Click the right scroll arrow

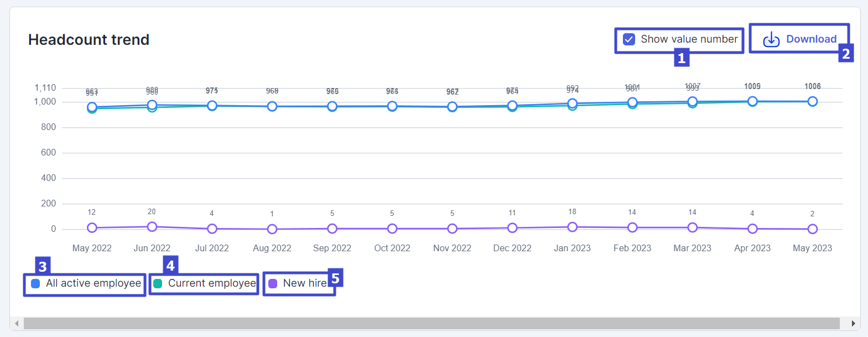[x=853, y=323]
